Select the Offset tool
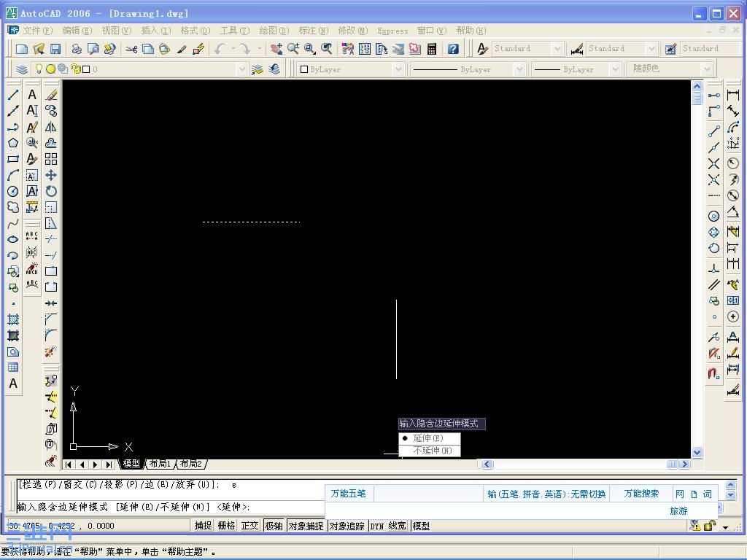The image size is (747, 560). tap(51, 143)
